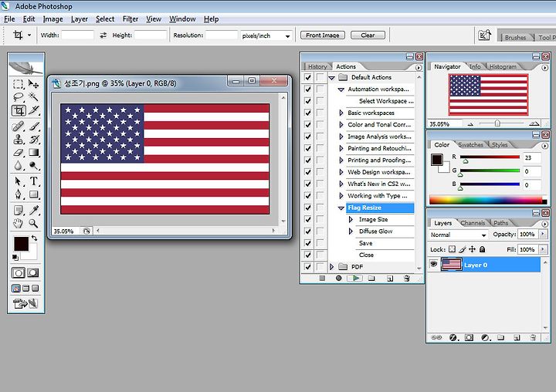Expand the Diffuse Glow step
Viewport: 556px width, 392px height.
click(x=351, y=231)
